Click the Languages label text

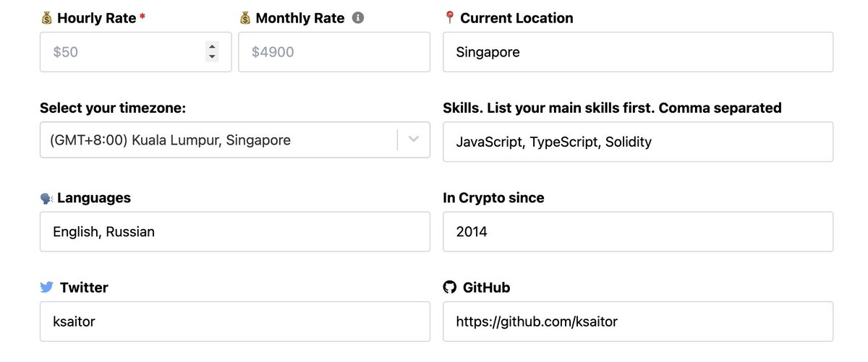pyautogui.click(x=94, y=197)
